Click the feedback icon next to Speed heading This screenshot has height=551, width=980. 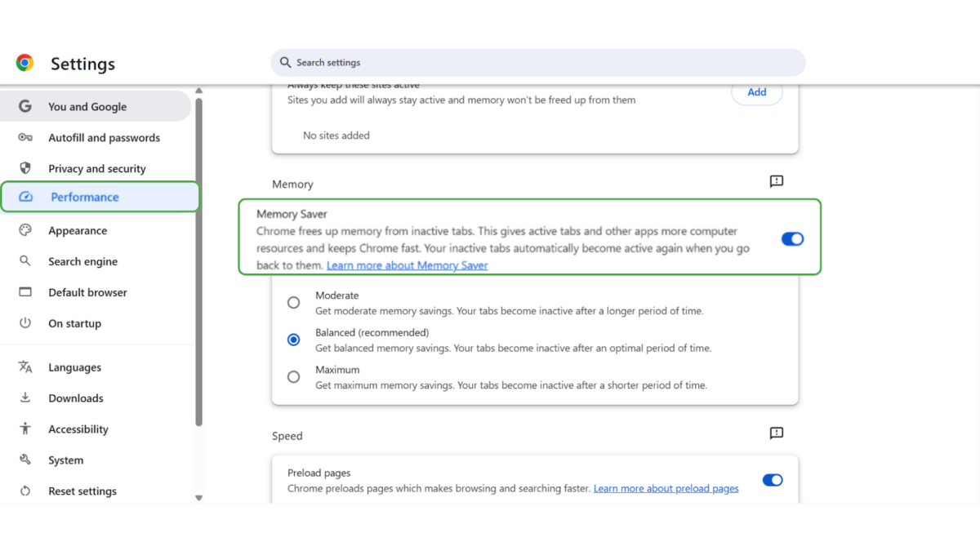point(777,433)
